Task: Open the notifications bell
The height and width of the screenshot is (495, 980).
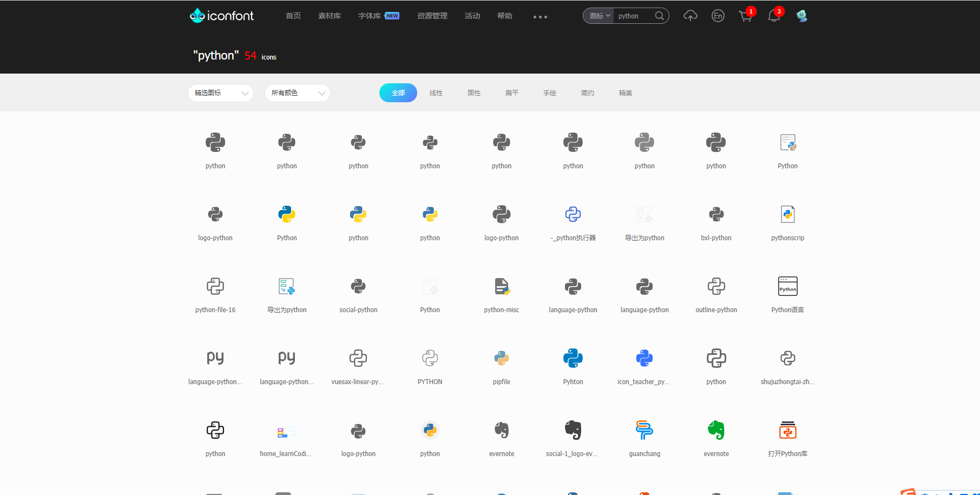Action: 774,16
